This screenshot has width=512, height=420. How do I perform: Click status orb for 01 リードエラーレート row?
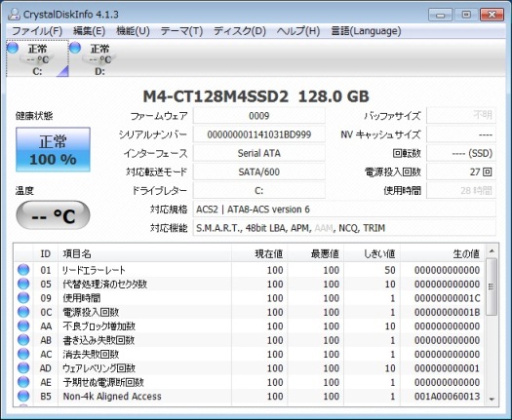coord(23,270)
